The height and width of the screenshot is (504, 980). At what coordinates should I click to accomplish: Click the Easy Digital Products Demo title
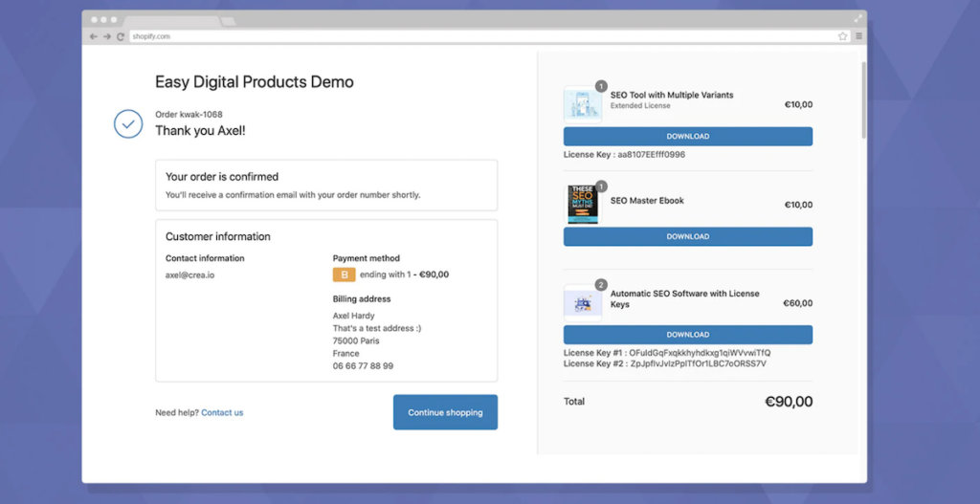255,82
